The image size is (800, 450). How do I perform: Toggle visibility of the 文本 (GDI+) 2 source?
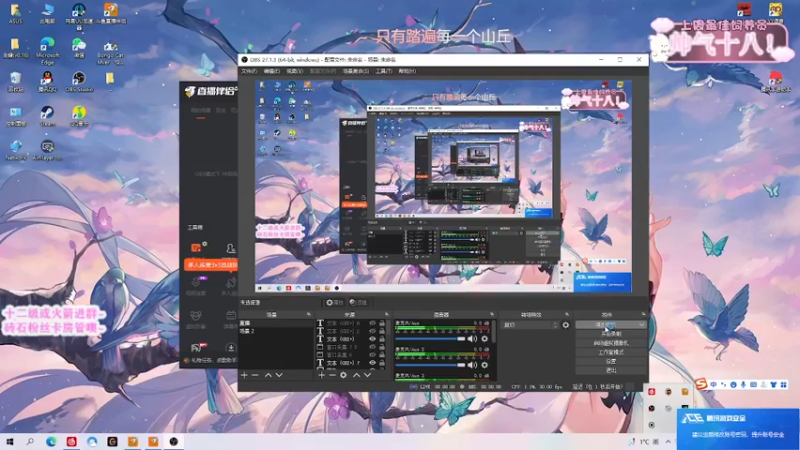coord(372,331)
